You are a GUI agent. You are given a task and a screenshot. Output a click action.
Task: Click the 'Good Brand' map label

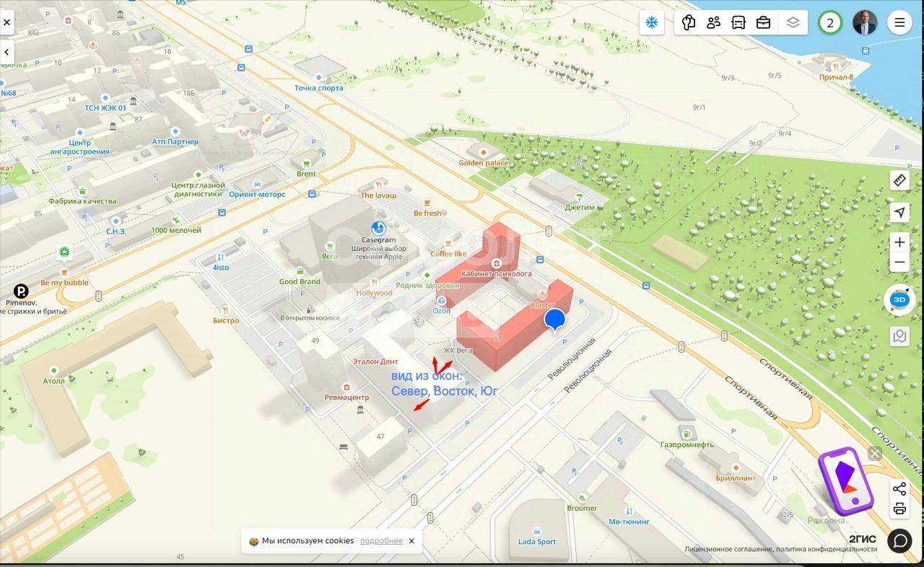pyautogui.click(x=300, y=281)
